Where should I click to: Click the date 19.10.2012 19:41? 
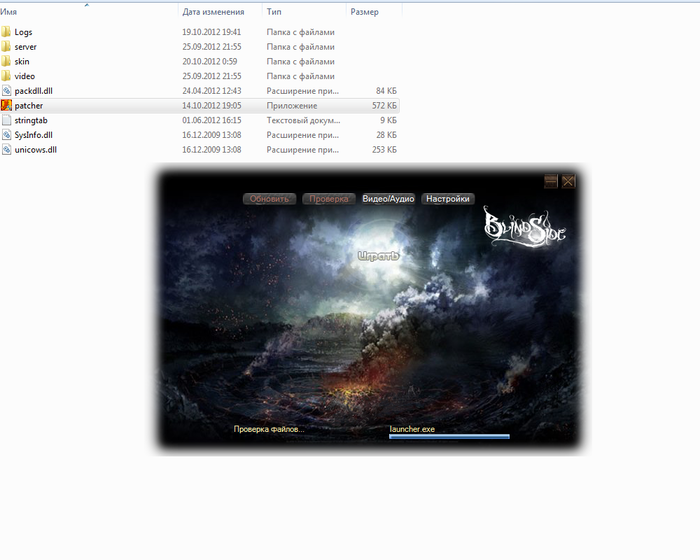212,32
